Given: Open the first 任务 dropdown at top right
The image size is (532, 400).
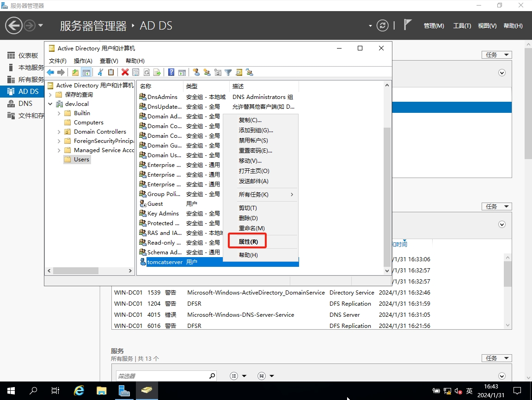Looking at the screenshot, I should (496, 55).
